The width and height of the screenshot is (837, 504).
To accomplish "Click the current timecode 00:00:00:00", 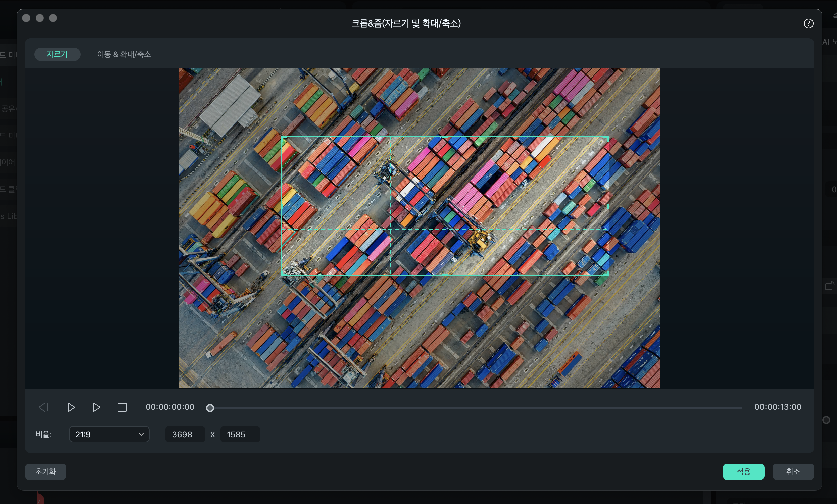I will click(x=170, y=407).
